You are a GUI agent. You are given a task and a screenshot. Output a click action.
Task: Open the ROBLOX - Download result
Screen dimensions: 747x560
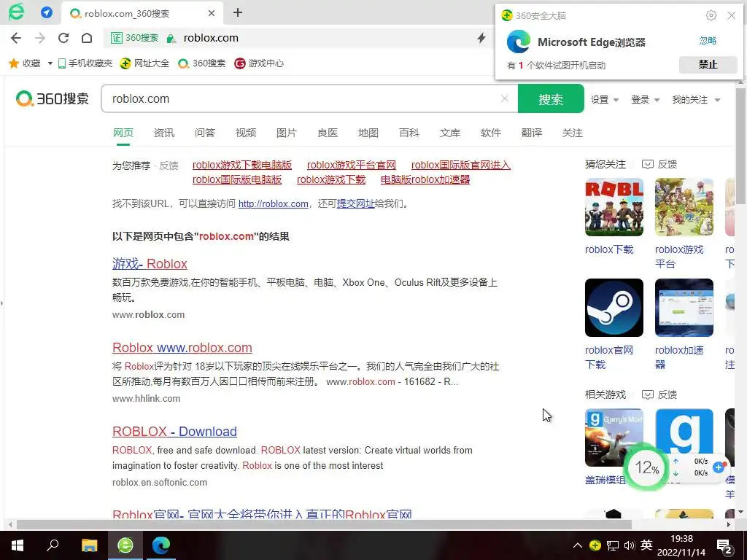pyautogui.click(x=174, y=432)
